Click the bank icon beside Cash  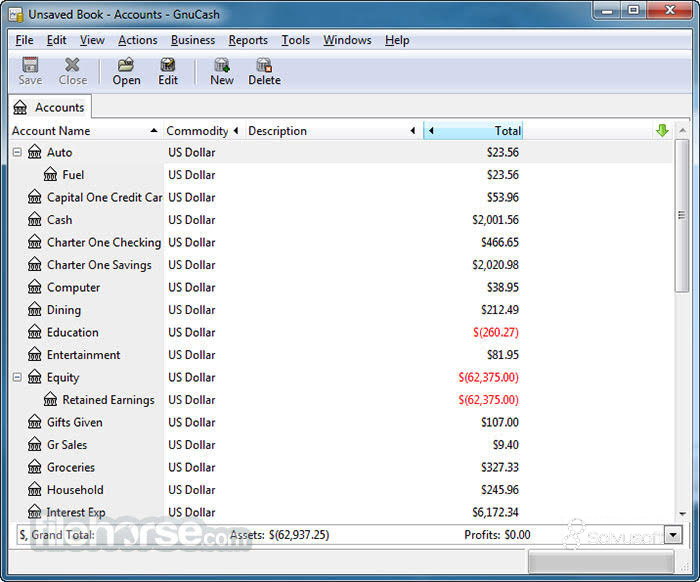click(34, 219)
